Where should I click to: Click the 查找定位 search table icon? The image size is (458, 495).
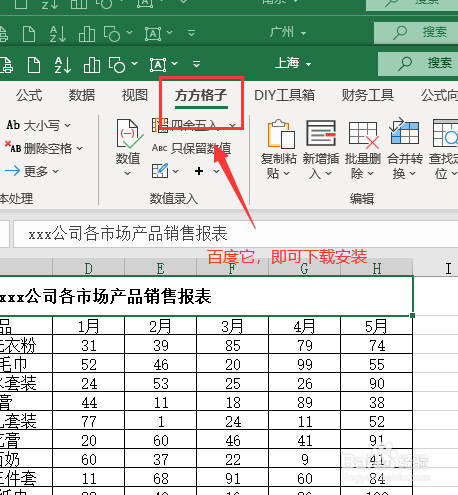click(446, 133)
